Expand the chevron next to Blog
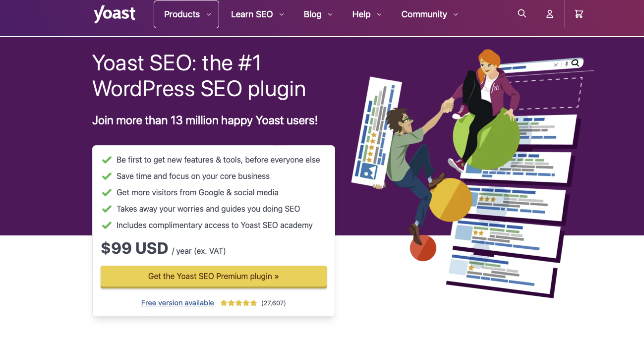 pyautogui.click(x=330, y=15)
